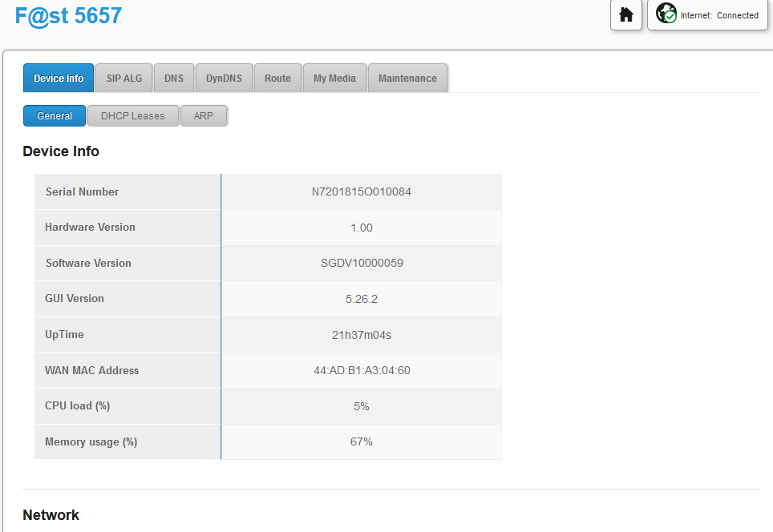View the ARP sub-tab
This screenshot has width=773, height=532.
(204, 116)
